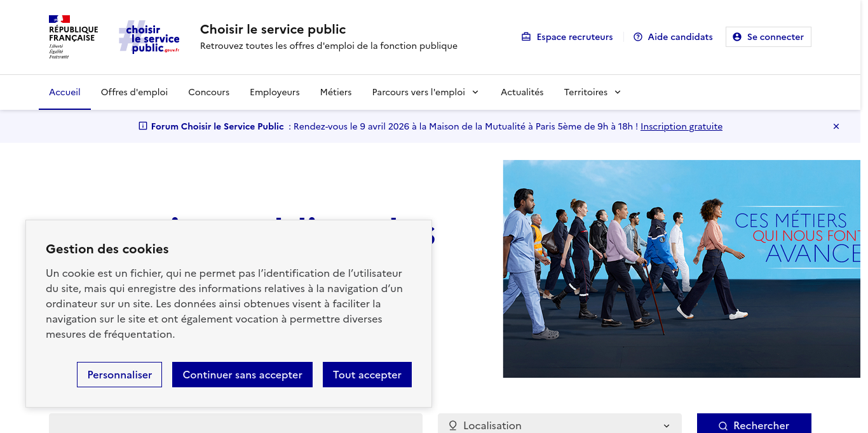The image size is (868, 433).
Task: Open the Localisation dropdown
Action: [x=666, y=425]
